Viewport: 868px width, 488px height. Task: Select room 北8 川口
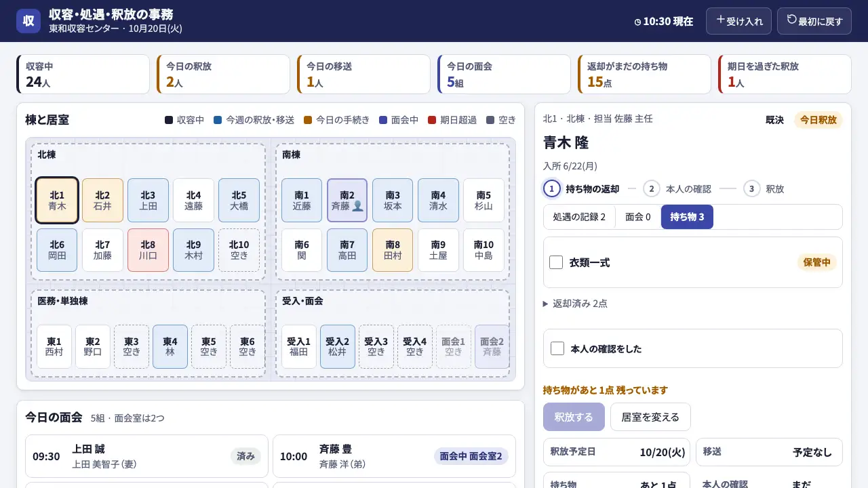(148, 250)
